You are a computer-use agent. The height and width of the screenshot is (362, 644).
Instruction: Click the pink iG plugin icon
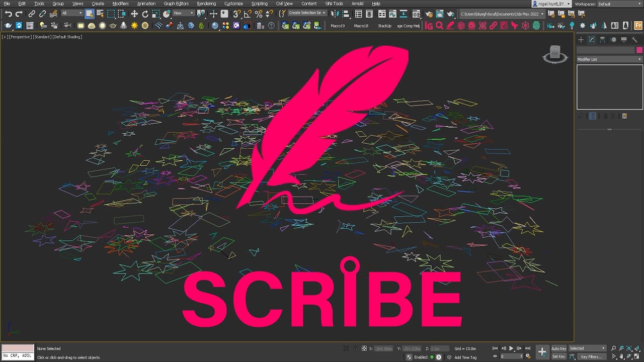pyautogui.click(x=429, y=26)
